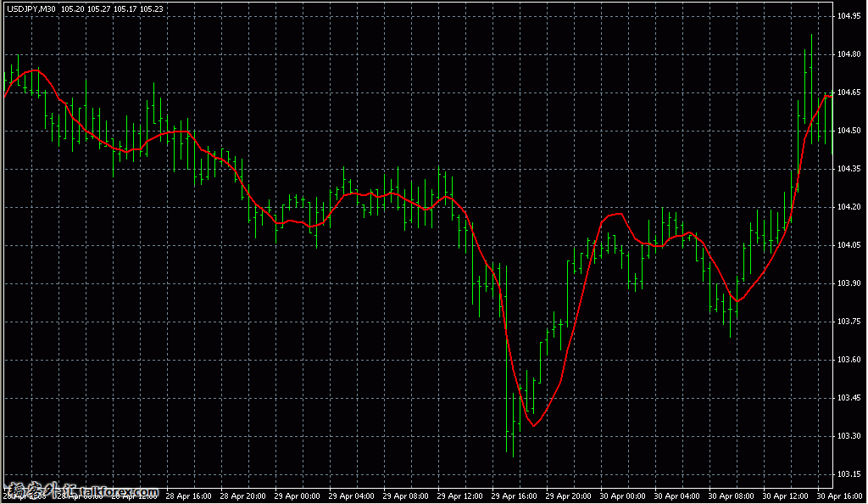
Task: Click the red moving average line's lowest trough
Action: tap(534, 425)
